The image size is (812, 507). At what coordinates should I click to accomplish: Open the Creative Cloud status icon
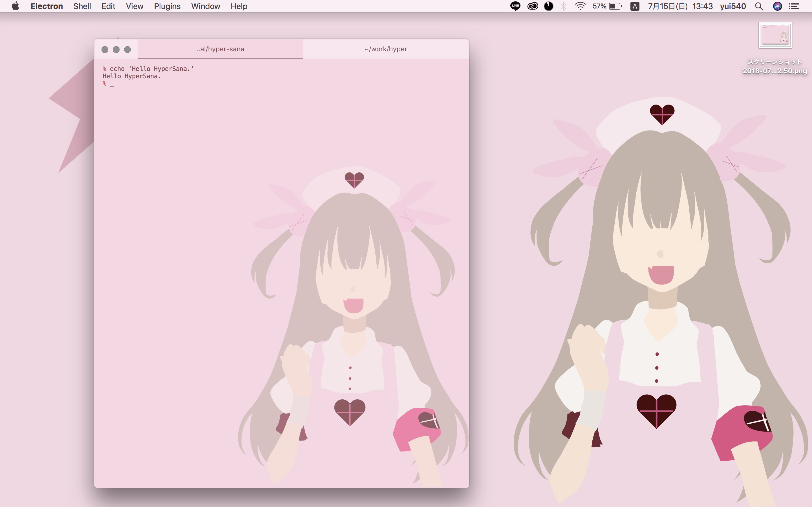click(x=533, y=6)
